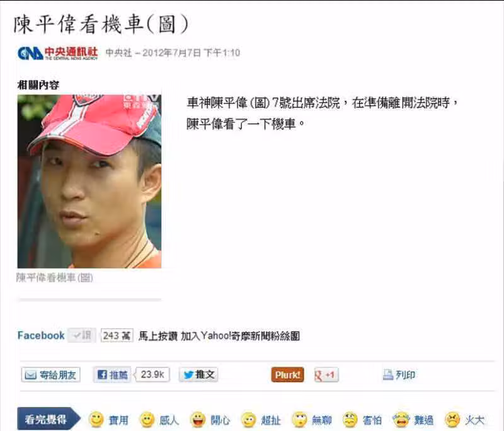Pick the 火大 angry emoticon
The width and height of the screenshot is (504, 431).
(x=452, y=420)
